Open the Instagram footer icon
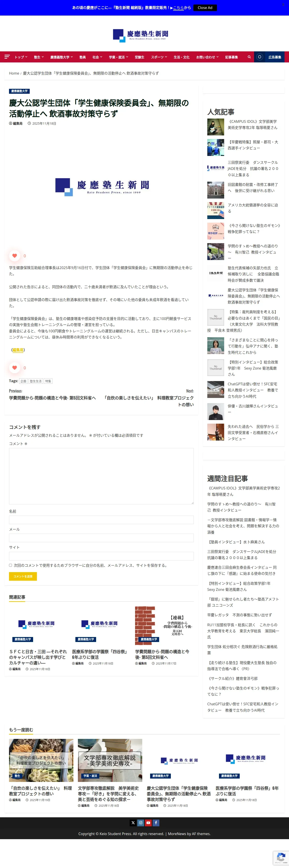 [x=141, y=823]
